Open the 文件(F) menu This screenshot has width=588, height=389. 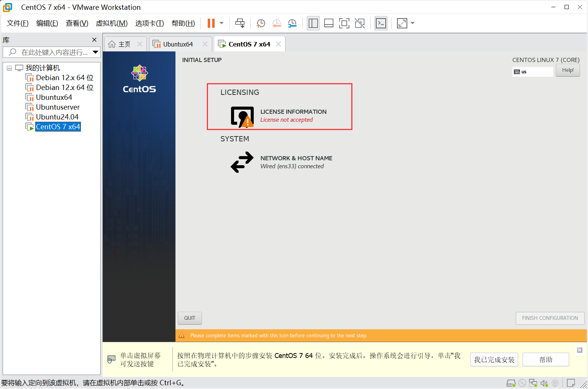point(18,23)
